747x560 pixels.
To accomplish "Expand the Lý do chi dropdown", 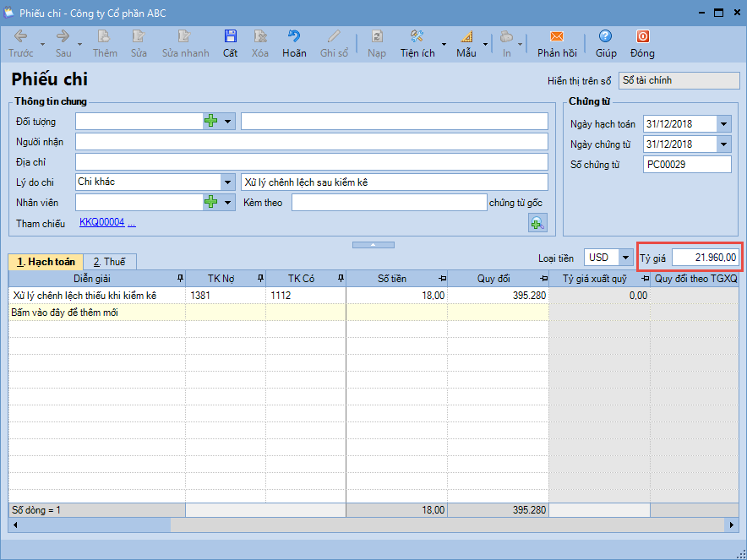I will point(227,182).
